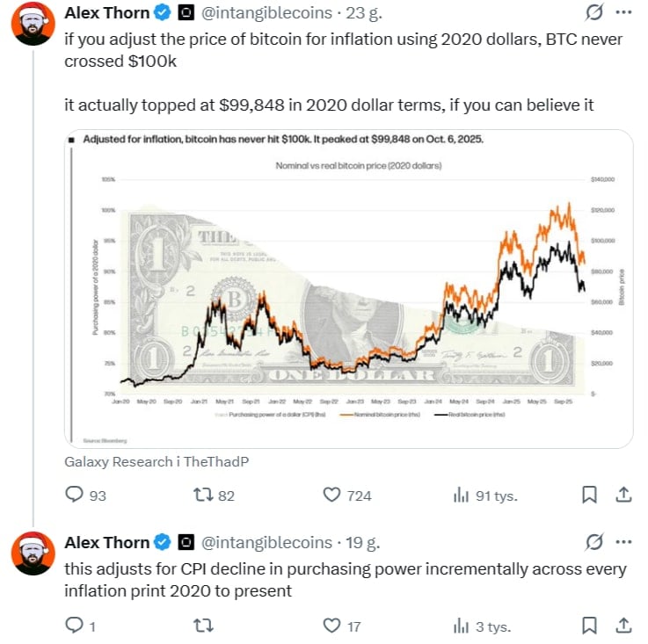Bookmark the CPI decline follow-up tweet
648x644 pixels.
pyautogui.click(x=590, y=626)
